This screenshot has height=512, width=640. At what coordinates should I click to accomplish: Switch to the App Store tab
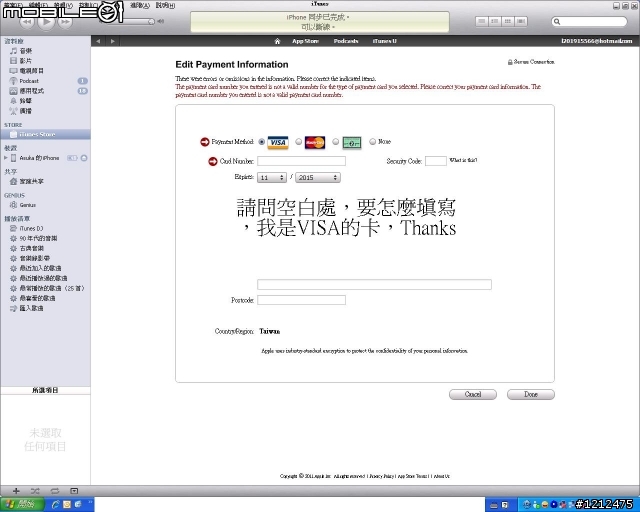(305, 41)
